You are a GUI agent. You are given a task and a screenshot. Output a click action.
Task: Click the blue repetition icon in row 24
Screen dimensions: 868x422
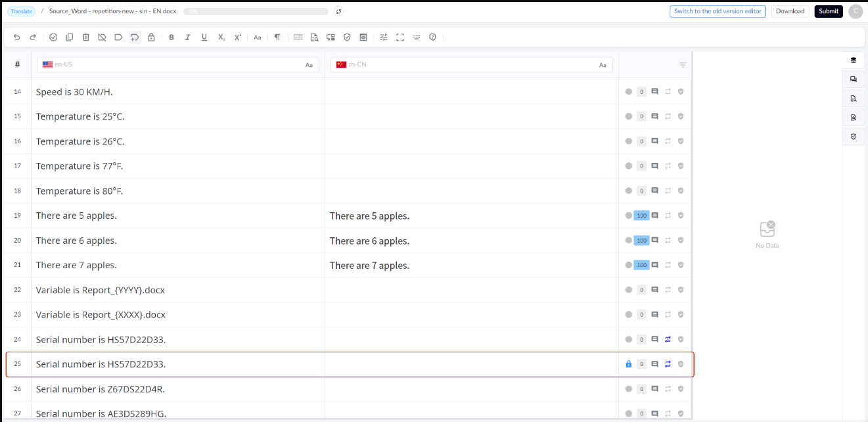point(668,339)
